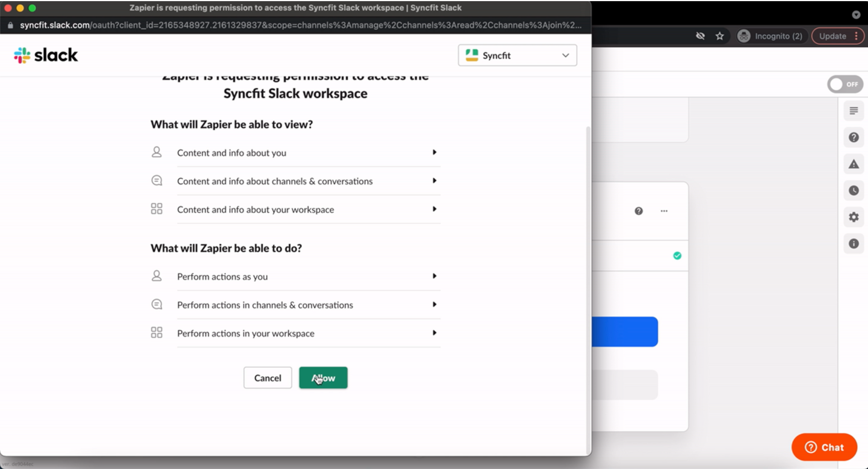Click the 'What will Zapier be able to do?' heading
868x469 pixels.
pyautogui.click(x=226, y=248)
